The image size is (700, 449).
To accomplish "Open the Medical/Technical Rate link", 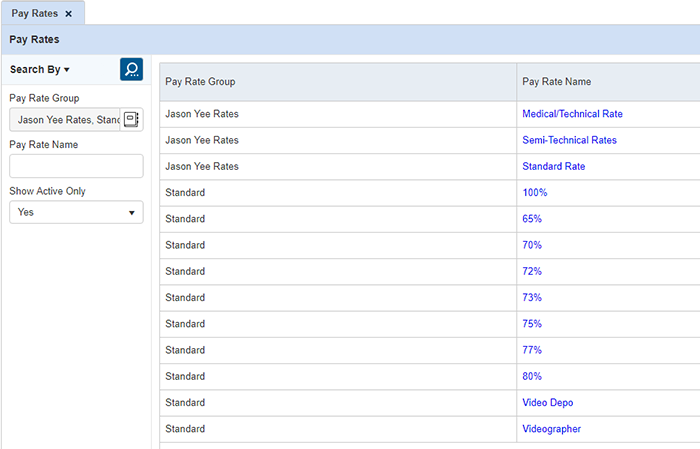I will [x=572, y=114].
